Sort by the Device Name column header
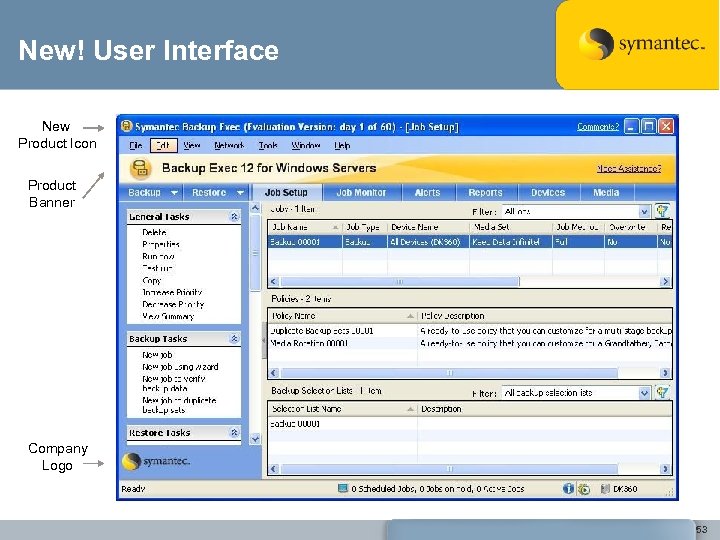This screenshot has height=540, width=720. point(428,227)
